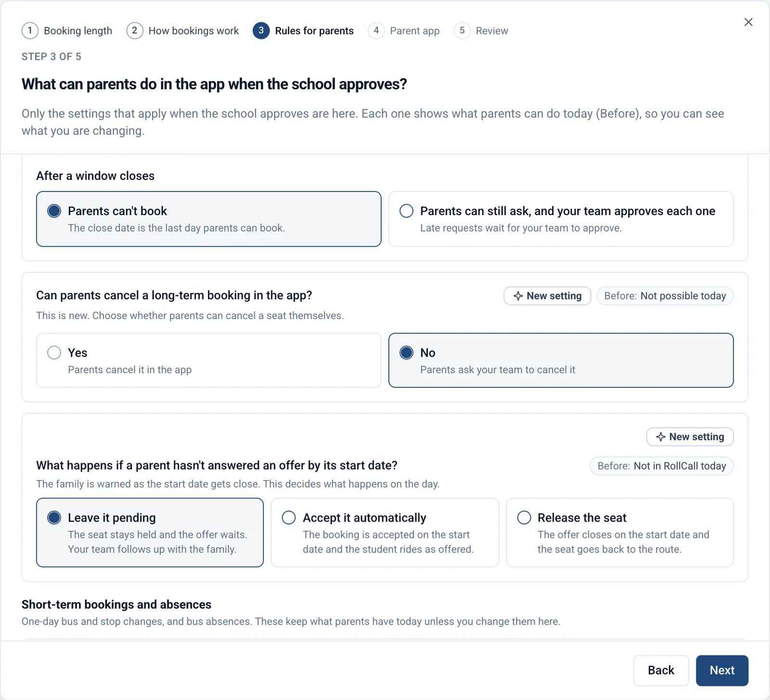Choose "Parents can still ask" late request option
The image size is (770, 700).
(x=561, y=219)
